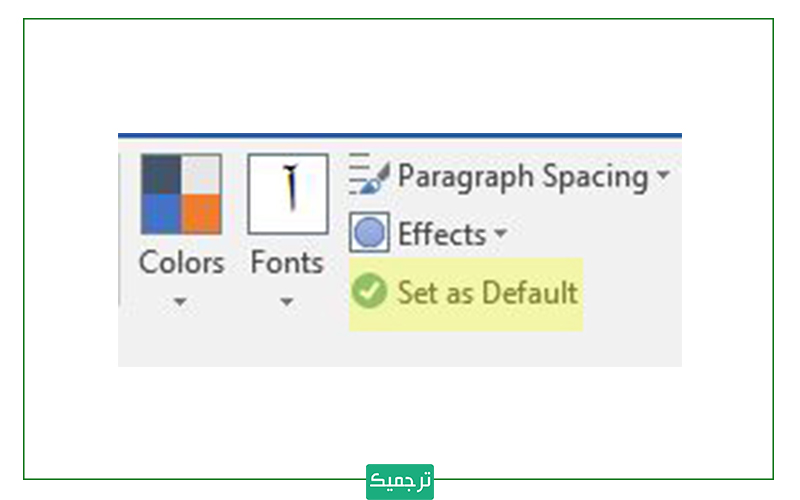800x500 pixels.
Task: Click the green Tarjomic logo badge
Action: click(400, 481)
